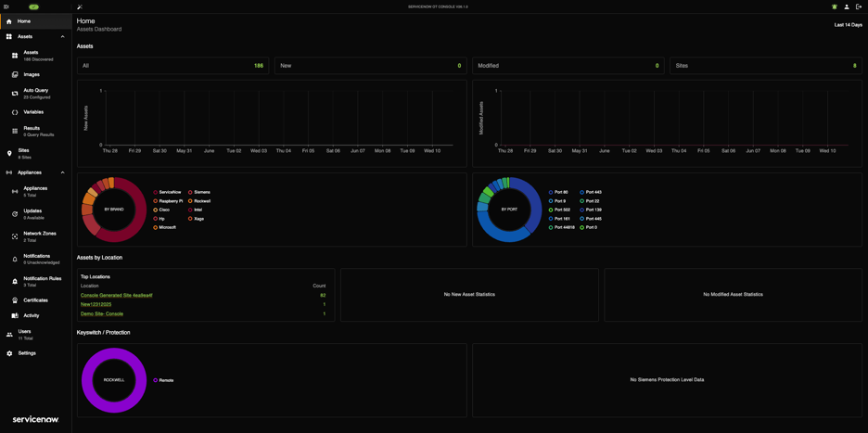Toggle Raspberry Pi in brand legend

[x=168, y=201]
